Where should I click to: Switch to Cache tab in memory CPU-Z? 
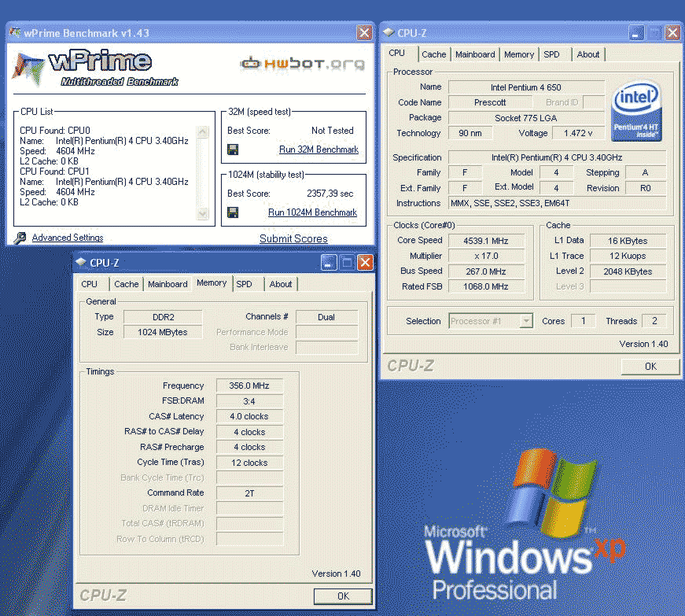[x=127, y=284]
